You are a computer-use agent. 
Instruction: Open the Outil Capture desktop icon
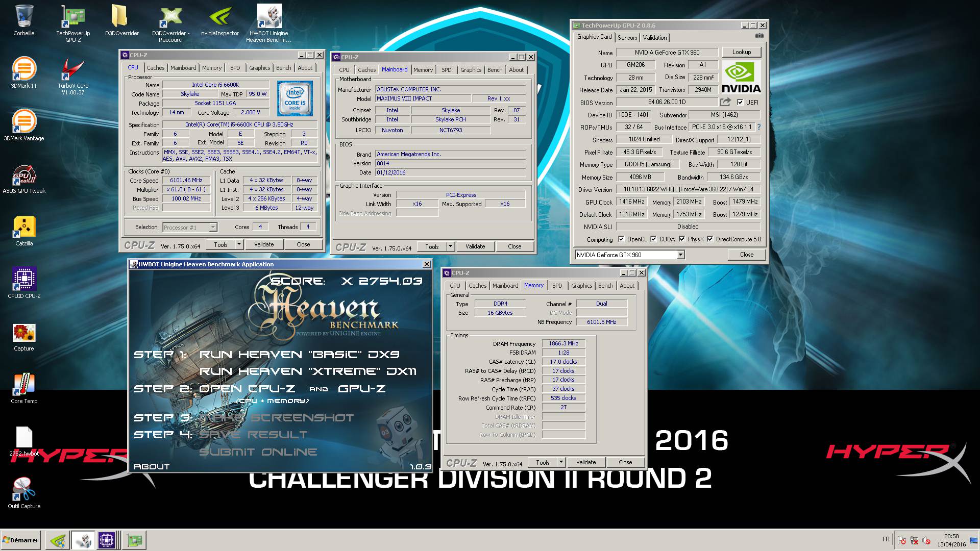[24, 493]
